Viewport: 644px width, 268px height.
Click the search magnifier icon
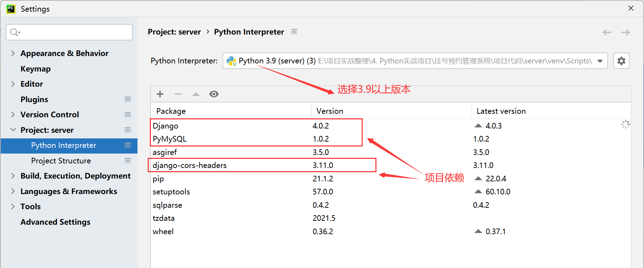click(15, 32)
